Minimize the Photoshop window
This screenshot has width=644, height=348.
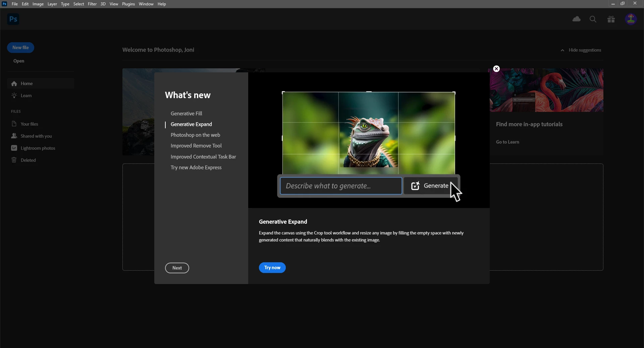pyautogui.click(x=613, y=4)
